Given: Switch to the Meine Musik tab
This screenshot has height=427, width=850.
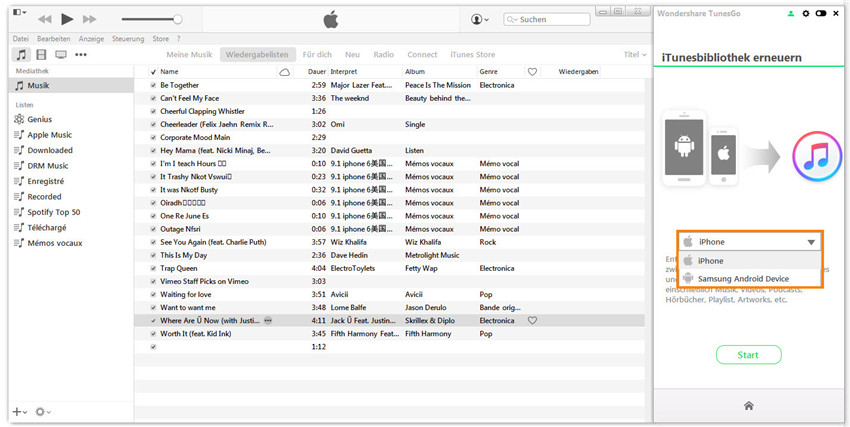Looking at the screenshot, I should tap(189, 55).
